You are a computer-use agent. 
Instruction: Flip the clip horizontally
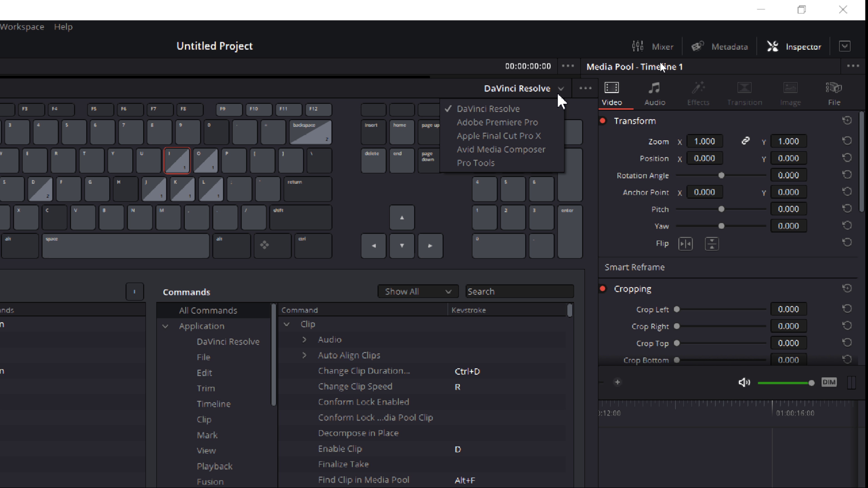tap(685, 244)
